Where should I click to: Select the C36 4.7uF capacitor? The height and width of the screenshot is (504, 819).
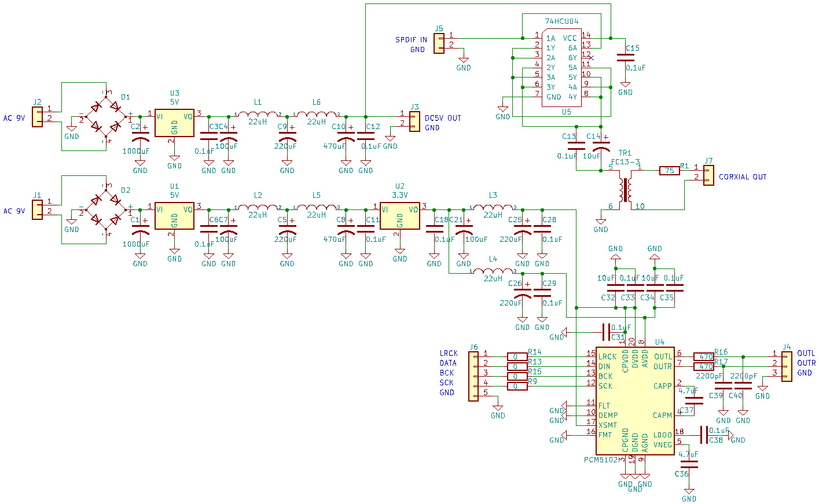(x=689, y=464)
